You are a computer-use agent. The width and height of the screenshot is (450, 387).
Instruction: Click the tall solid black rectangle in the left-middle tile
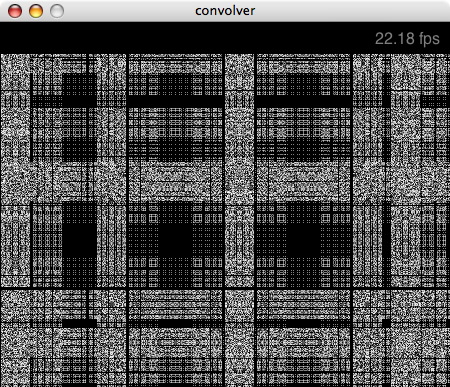click(79, 242)
